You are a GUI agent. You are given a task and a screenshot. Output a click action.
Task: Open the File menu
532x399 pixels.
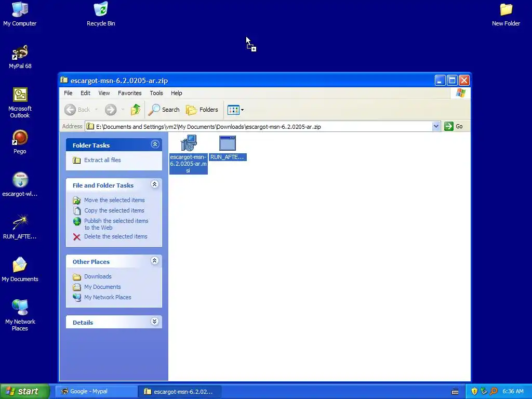pos(68,93)
